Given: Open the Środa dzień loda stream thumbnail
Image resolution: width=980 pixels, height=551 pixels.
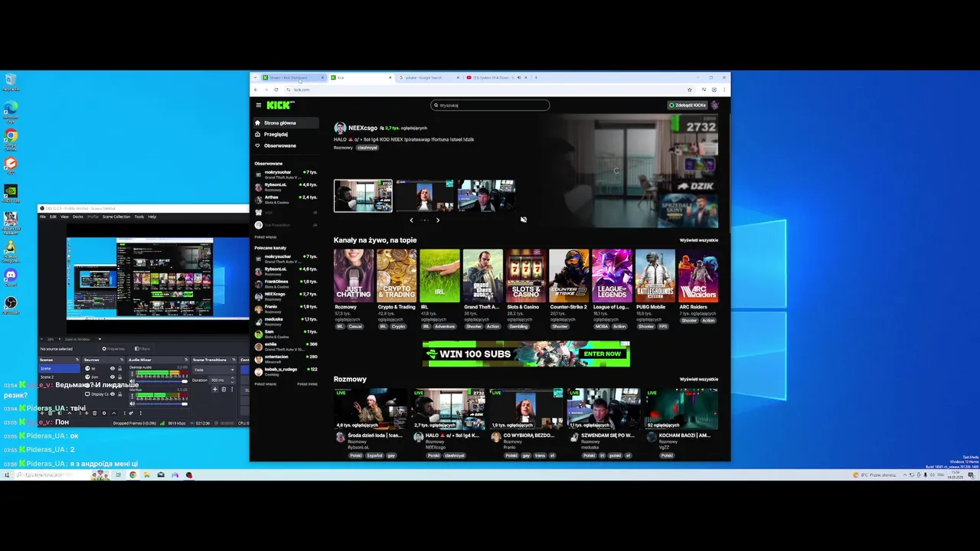Looking at the screenshot, I should point(371,409).
